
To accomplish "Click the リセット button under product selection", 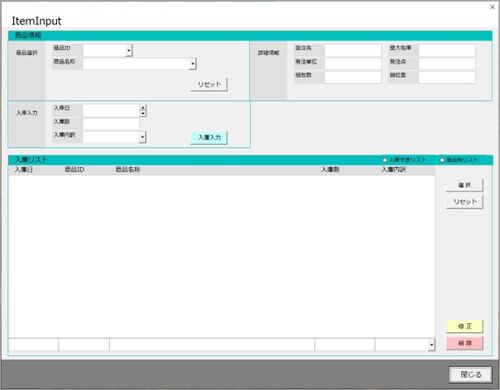I will 209,84.
